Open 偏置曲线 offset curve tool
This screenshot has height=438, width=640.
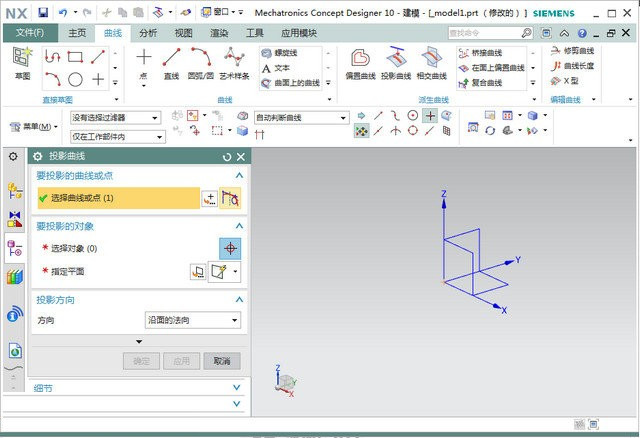[x=360, y=63]
